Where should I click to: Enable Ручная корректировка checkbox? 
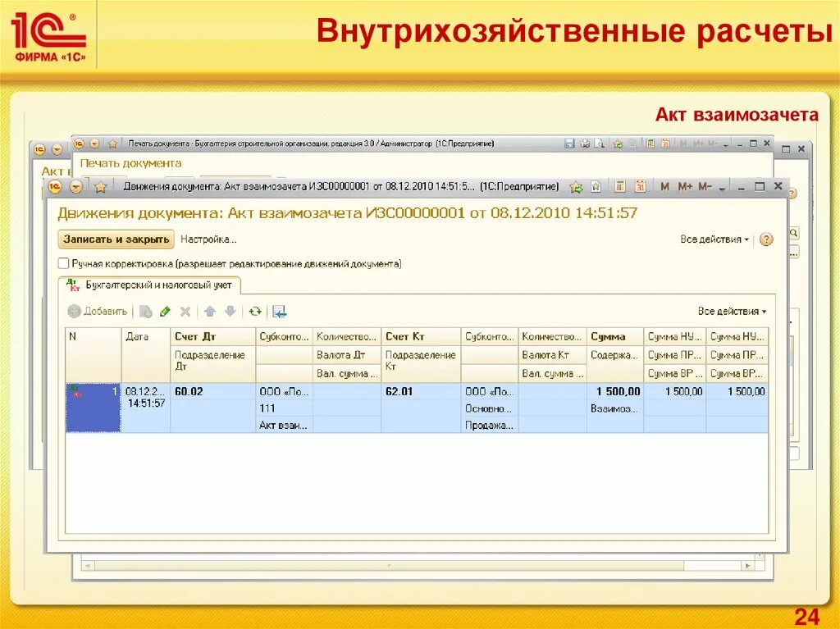[62, 263]
